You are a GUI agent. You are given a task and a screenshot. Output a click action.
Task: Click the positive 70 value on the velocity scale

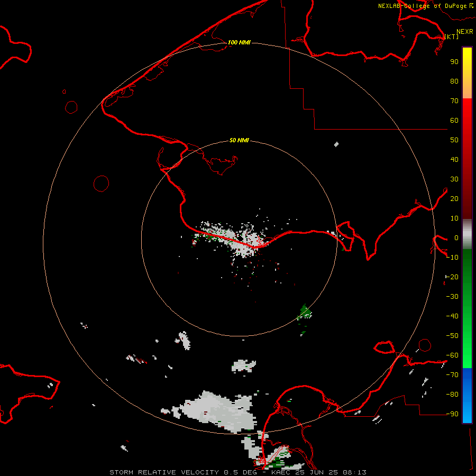point(454,101)
